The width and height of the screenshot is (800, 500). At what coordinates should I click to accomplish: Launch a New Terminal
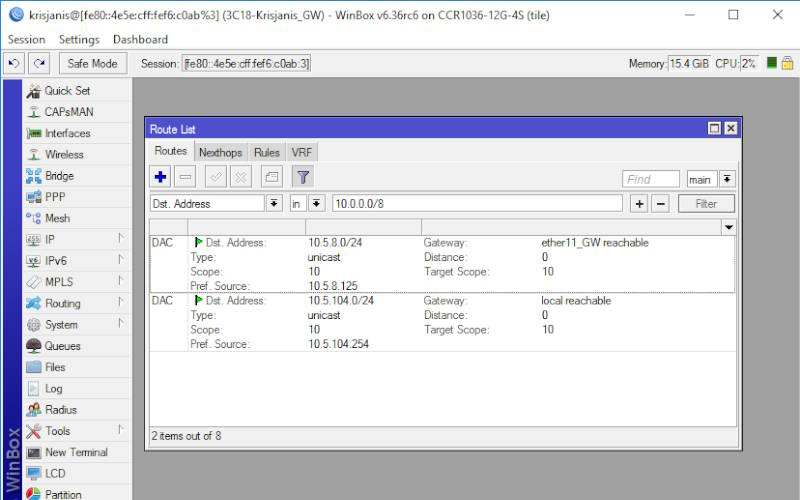pyautogui.click(x=78, y=452)
